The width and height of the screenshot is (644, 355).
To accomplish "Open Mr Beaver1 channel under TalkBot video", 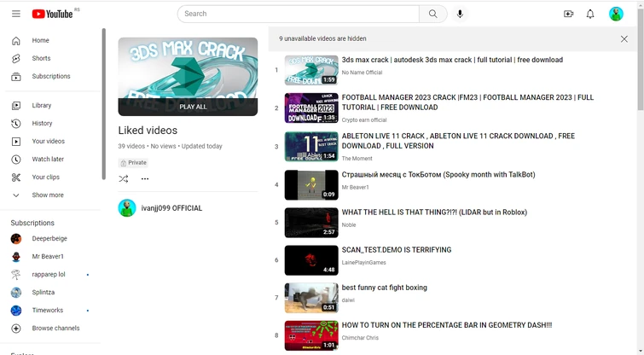I will tap(356, 188).
